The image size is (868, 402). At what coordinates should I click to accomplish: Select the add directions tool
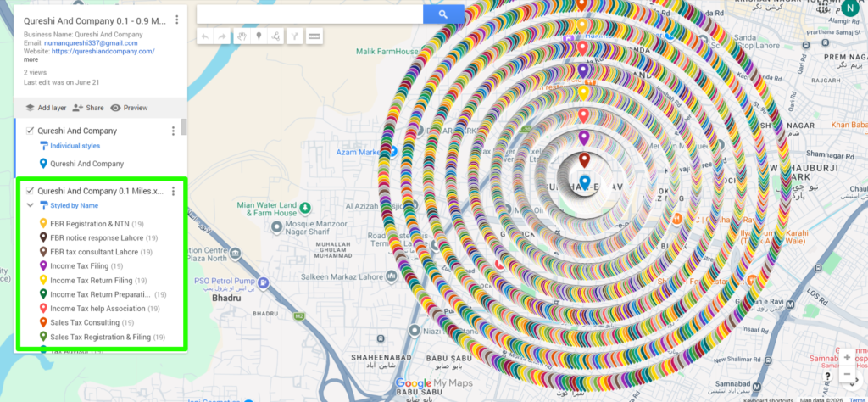click(294, 36)
